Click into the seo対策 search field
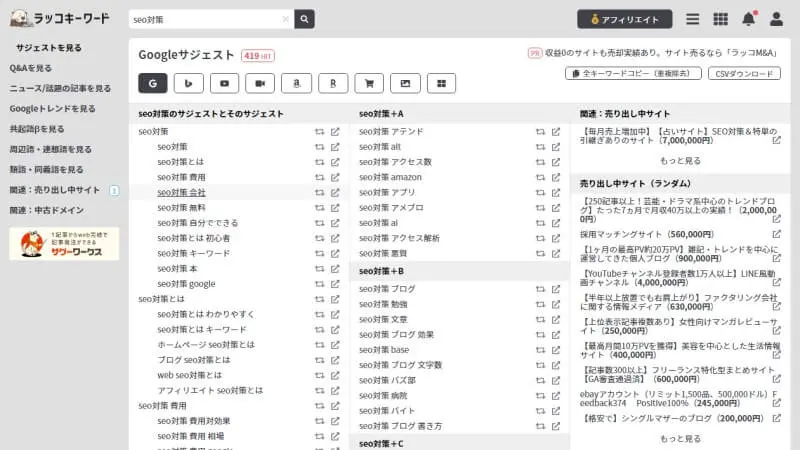Image resolution: width=800 pixels, height=450 pixels. (205, 19)
